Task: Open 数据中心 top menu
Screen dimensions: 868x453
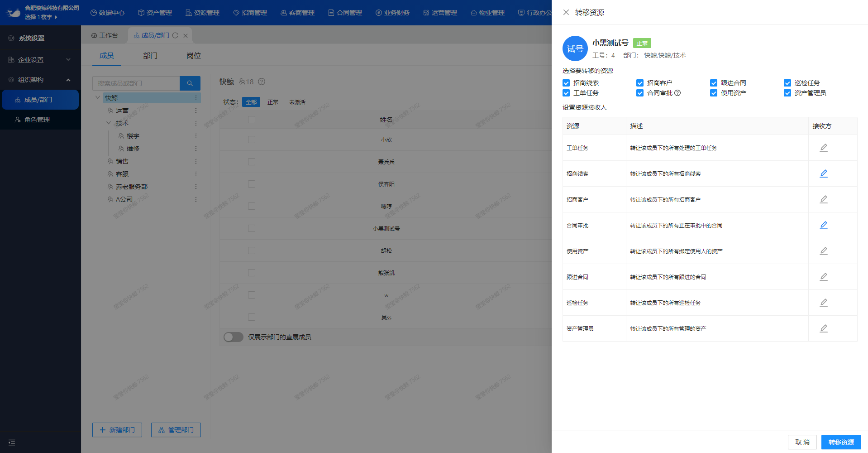Action: [x=108, y=13]
